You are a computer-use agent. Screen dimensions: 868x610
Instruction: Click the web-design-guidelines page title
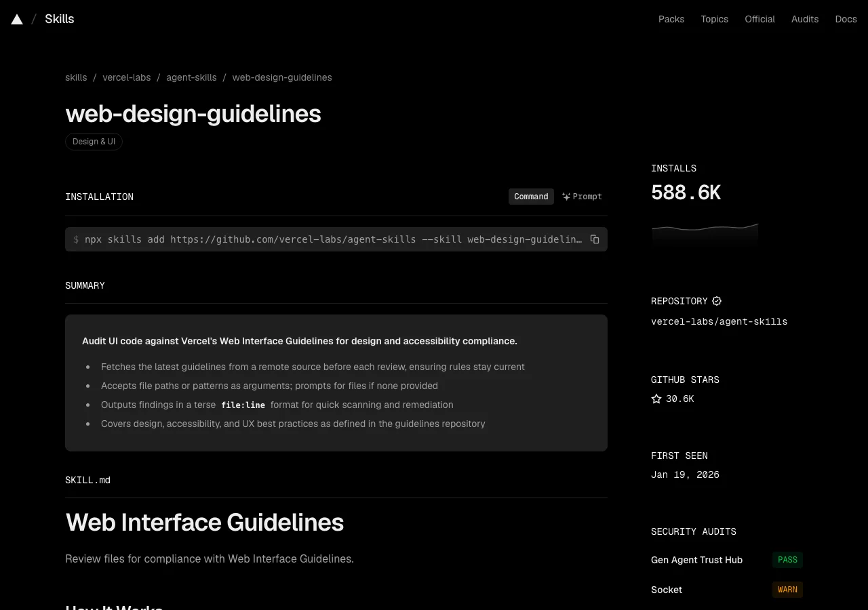click(x=193, y=114)
